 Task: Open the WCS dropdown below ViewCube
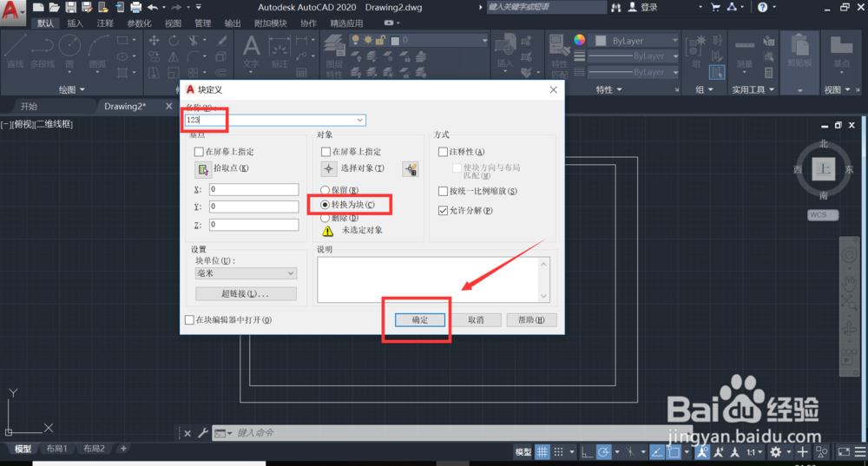click(823, 214)
